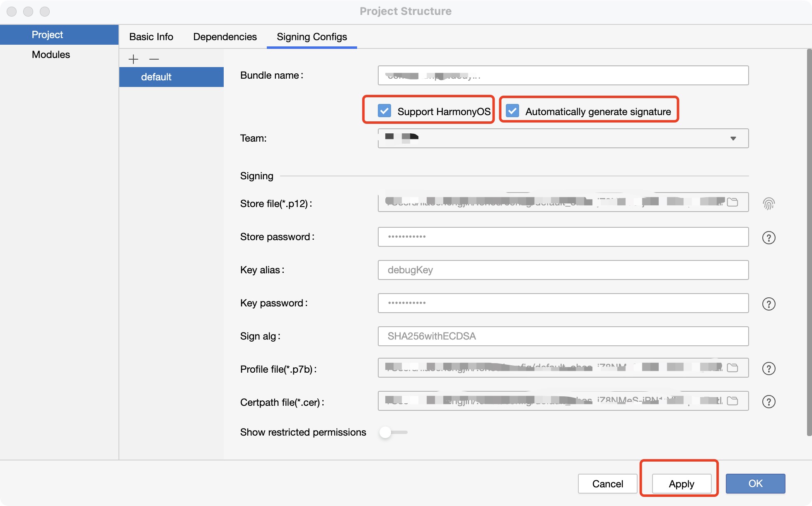Click the minus icon to remove config
812x506 pixels.
(x=154, y=59)
